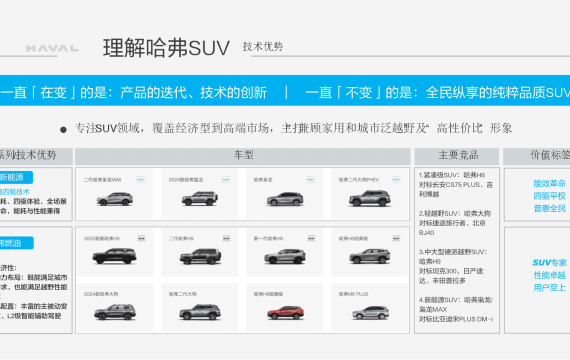Open the 新一代哈弗H6 car image
This screenshot has width=570, height=360.
point(285,256)
